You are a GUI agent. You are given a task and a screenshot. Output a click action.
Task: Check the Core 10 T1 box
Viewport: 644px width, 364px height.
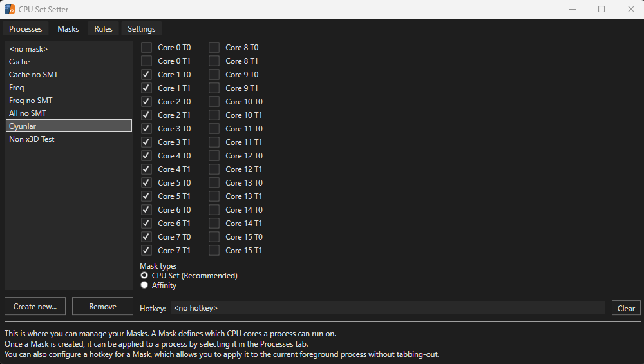[x=214, y=115]
